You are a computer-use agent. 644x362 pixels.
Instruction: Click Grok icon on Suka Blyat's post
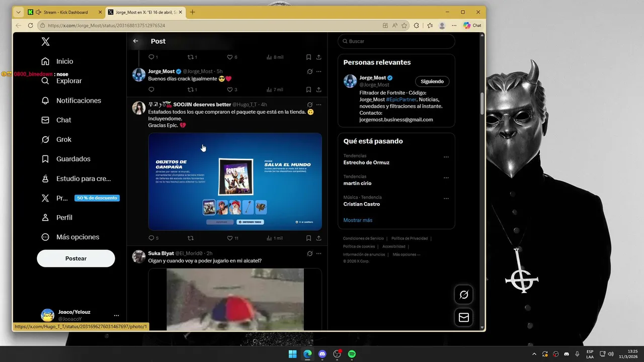coord(310,253)
